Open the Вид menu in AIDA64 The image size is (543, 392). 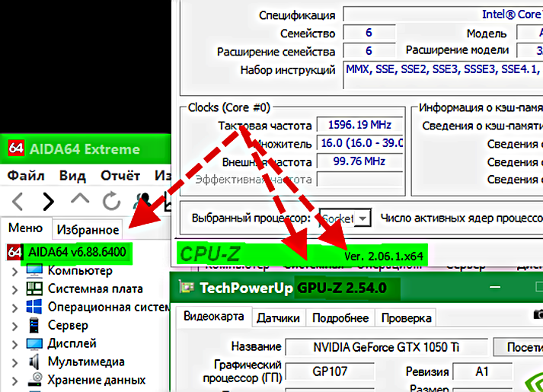coord(72,175)
